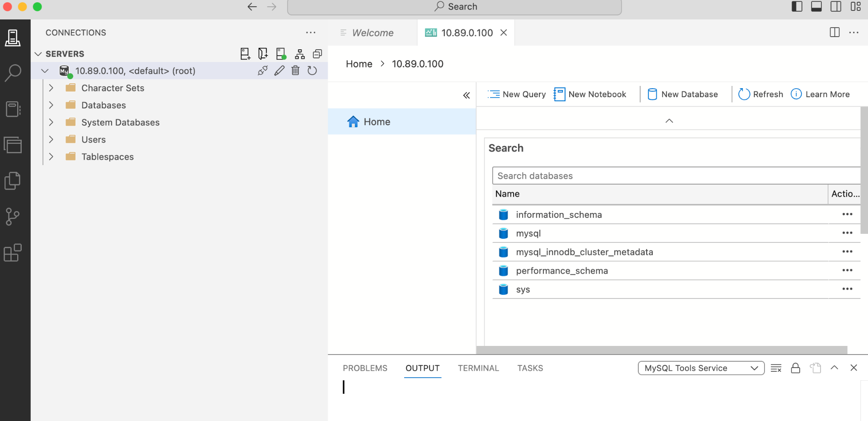This screenshot has width=868, height=421.
Task: Open the Connections panel more actions menu
Action: click(x=311, y=33)
